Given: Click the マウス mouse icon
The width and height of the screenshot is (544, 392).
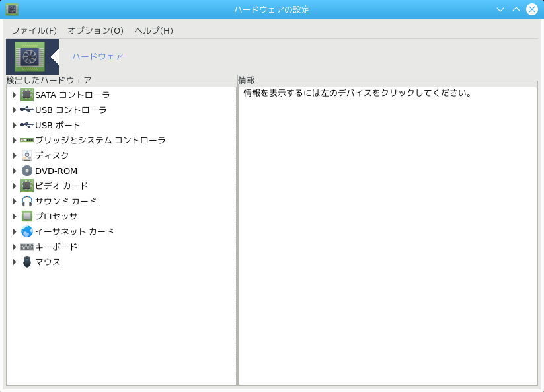Looking at the screenshot, I should click(x=27, y=262).
